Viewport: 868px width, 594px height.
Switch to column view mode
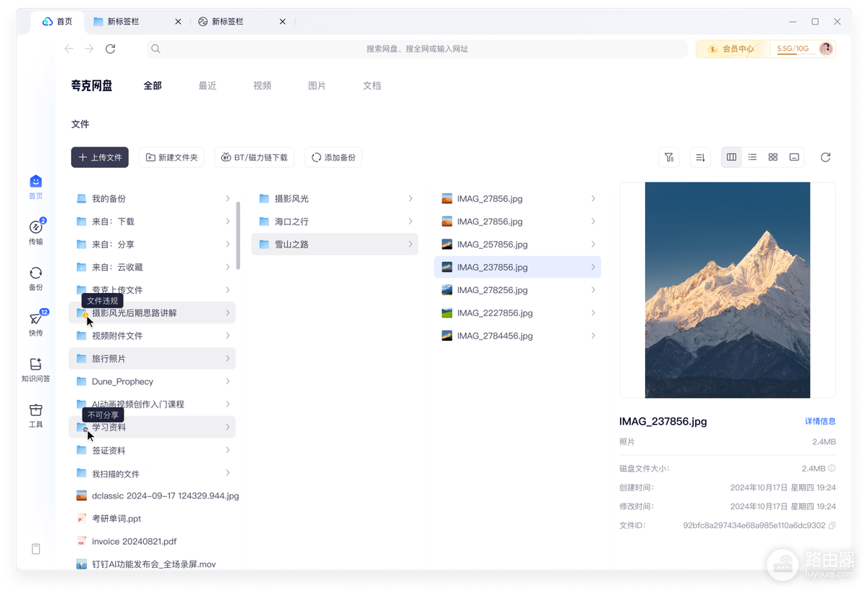click(731, 157)
